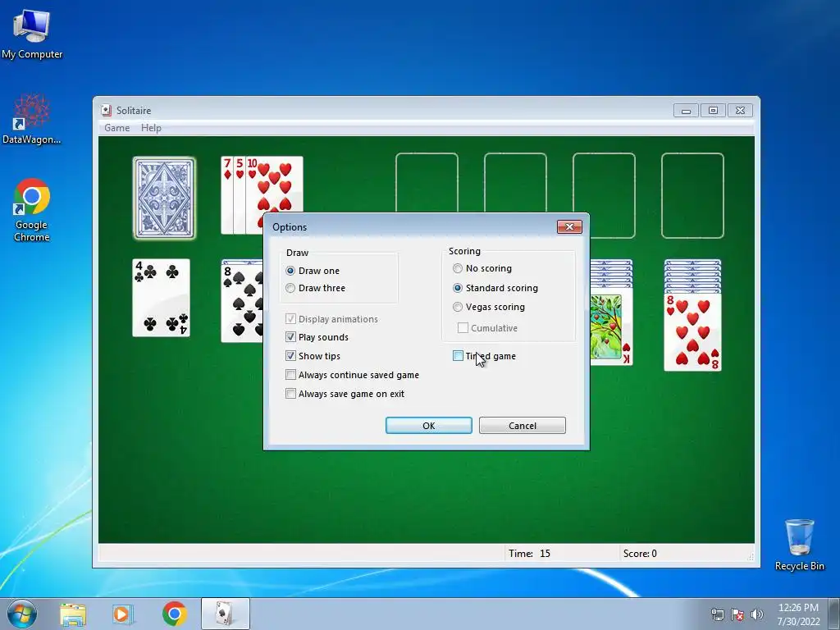Screen dimensions: 840x630
Task: Open the Windows Start menu
Action: [22, 614]
